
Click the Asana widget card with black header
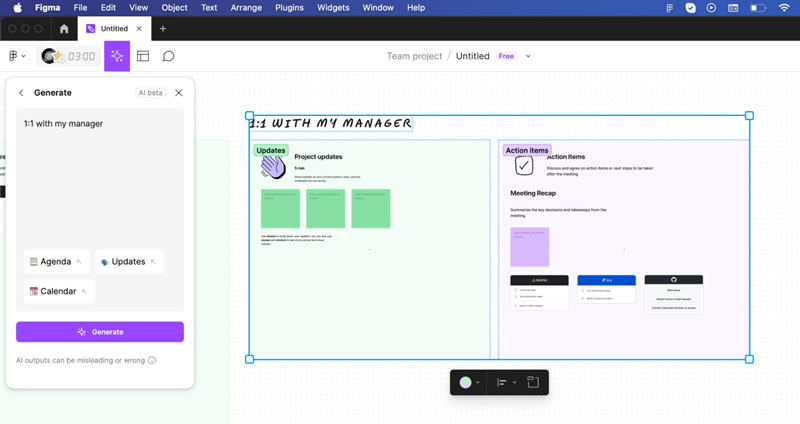tap(539, 292)
